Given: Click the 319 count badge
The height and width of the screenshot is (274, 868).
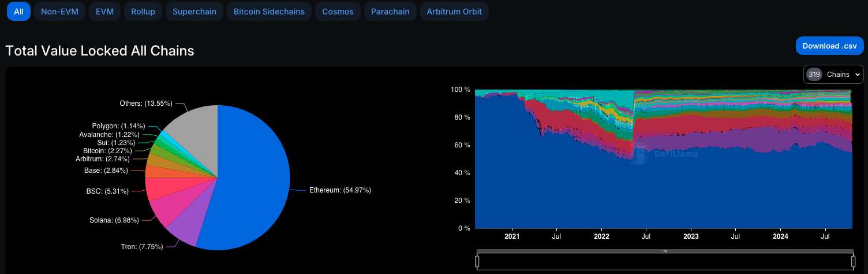Looking at the screenshot, I should [x=814, y=75].
